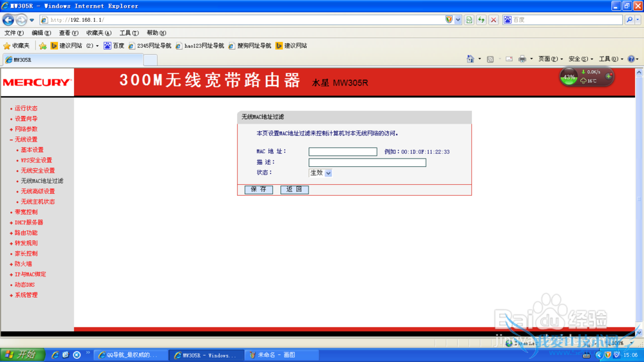Click the add to favorites bar icon

(43, 46)
